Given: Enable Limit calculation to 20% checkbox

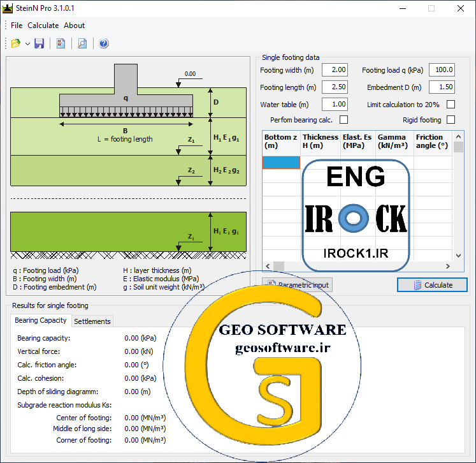Looking at the screenshot, I should (x=451, y=105).
